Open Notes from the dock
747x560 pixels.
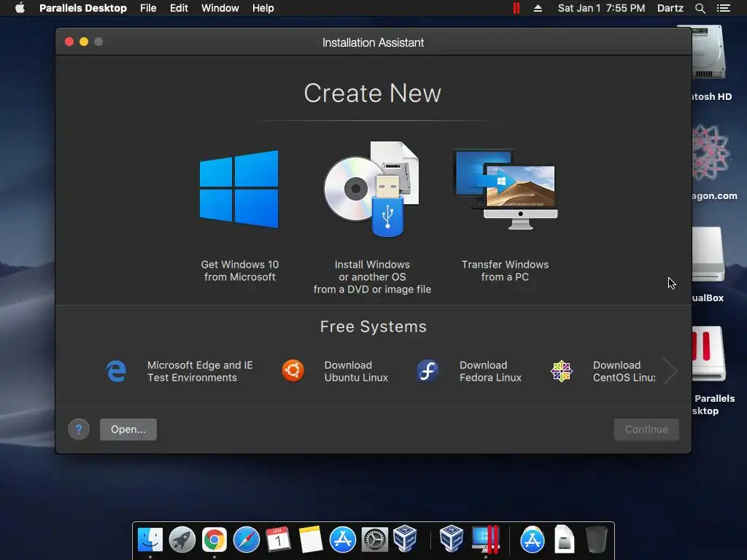point(311,540)
